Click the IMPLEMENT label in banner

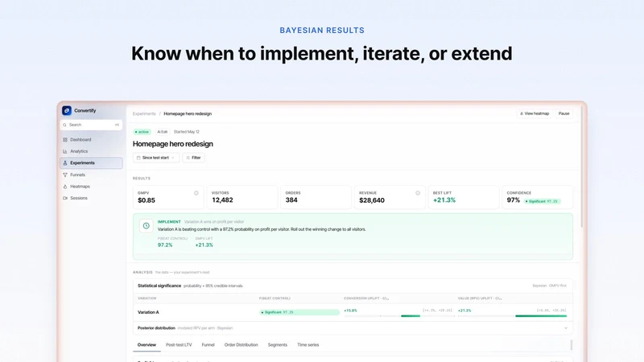(169, 222)
